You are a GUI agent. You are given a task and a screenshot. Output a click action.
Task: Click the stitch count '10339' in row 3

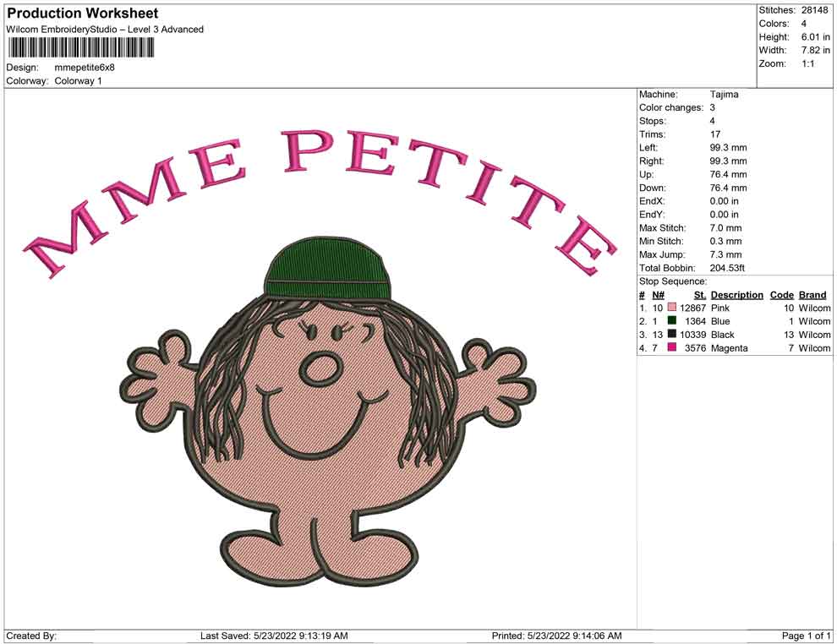pyautogui.click(x=693, y=335)
